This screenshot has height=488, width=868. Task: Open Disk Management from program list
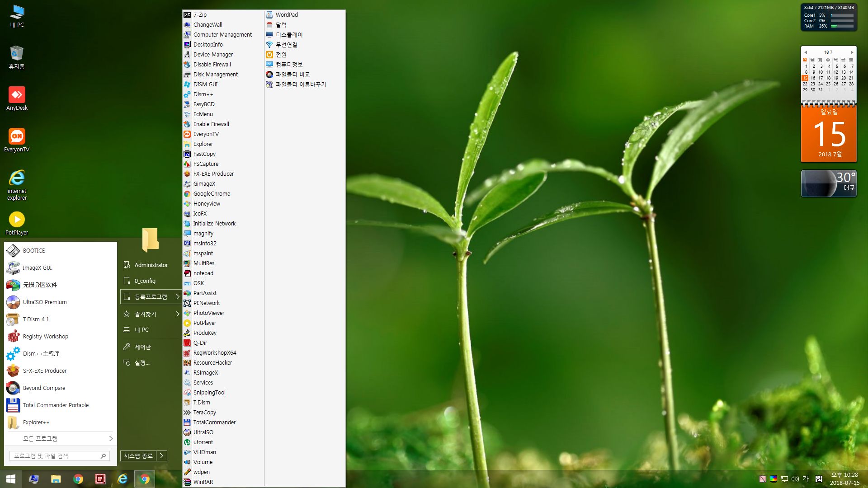tap(223, 75)
